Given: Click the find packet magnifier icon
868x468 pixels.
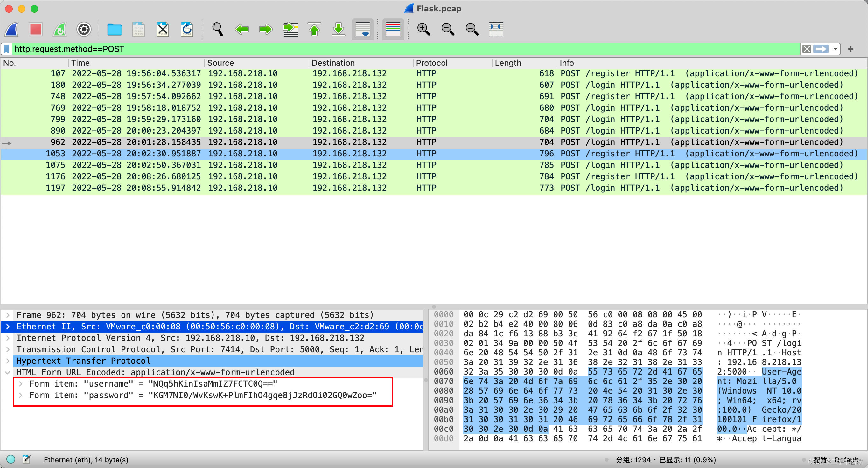Looking at the screenshot, I should (x=217, y=29).
